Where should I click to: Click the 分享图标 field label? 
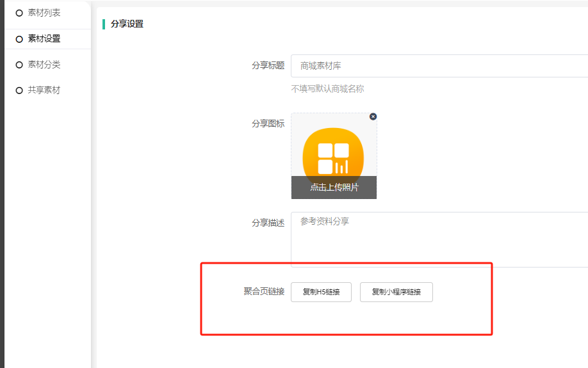coord(268,124)
